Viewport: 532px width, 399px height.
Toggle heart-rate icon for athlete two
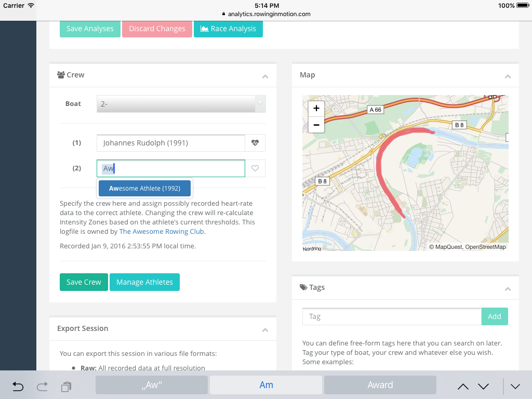point(255,168)
